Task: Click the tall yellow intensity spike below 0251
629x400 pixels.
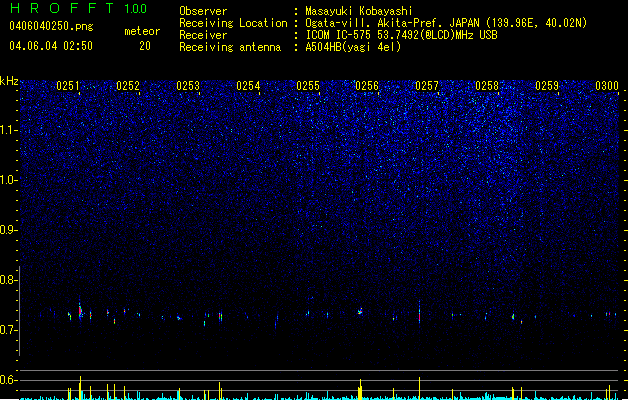Action: click(x=80, y=388)
